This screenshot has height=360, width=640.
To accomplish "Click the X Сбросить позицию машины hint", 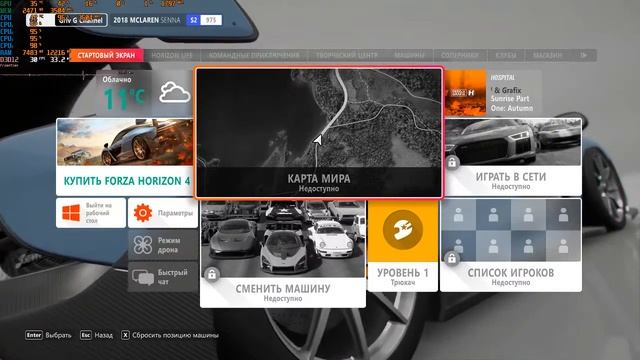I will (x=170, y=335).
